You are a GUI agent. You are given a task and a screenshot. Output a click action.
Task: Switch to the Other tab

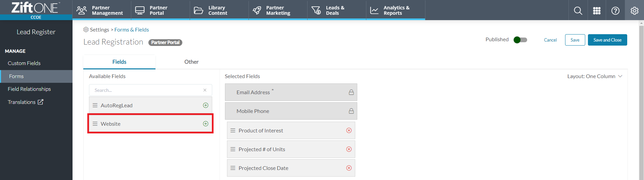click(191, 62)
